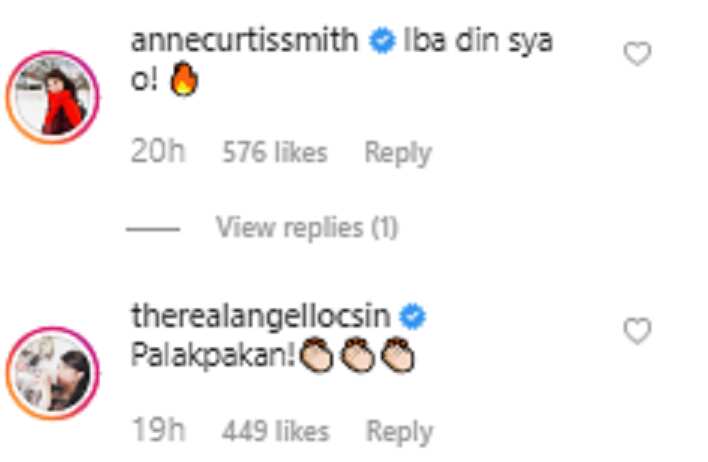Click the fire emoji in comment
The height and width of the screenshot is (462, 708).
[x=183, y=79]
